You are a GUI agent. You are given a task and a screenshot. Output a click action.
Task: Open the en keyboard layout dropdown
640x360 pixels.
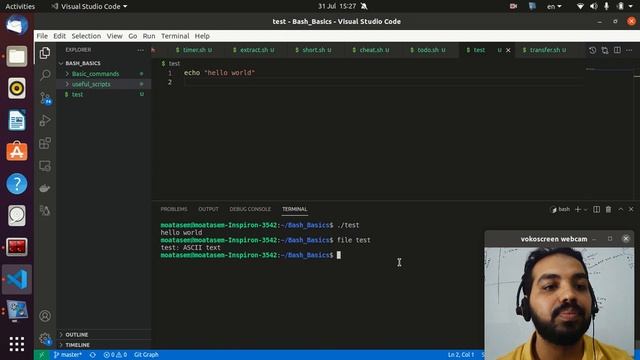(x=554, y=6)
